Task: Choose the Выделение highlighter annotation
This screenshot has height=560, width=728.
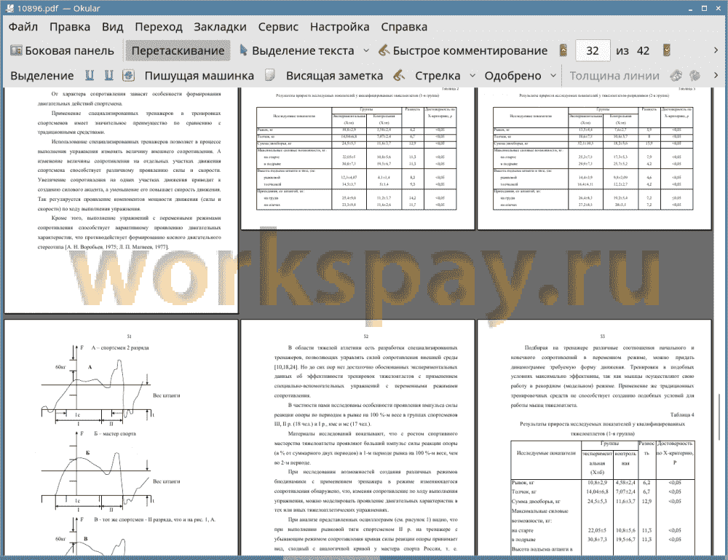Action: coord(41,76)
